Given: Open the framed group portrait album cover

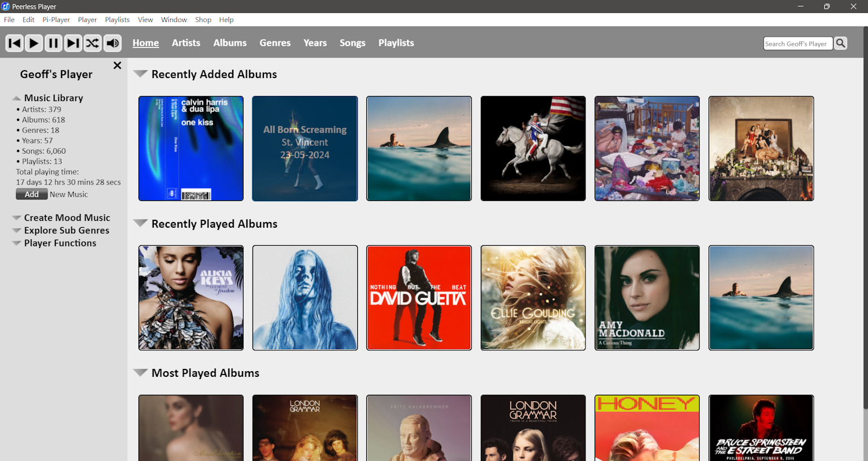Looking at the screenshot, I should click(x=761, y=149).
